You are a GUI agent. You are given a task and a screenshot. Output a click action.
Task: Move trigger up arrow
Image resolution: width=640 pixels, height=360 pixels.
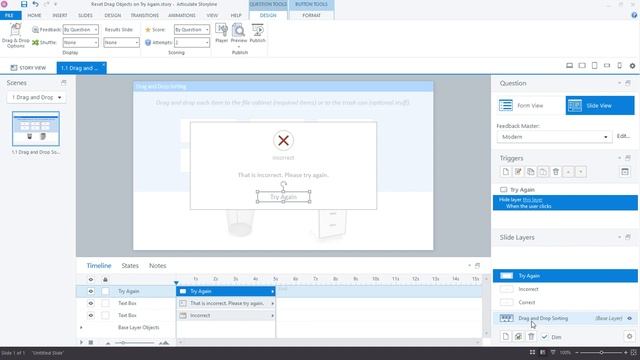coord(568,172)
